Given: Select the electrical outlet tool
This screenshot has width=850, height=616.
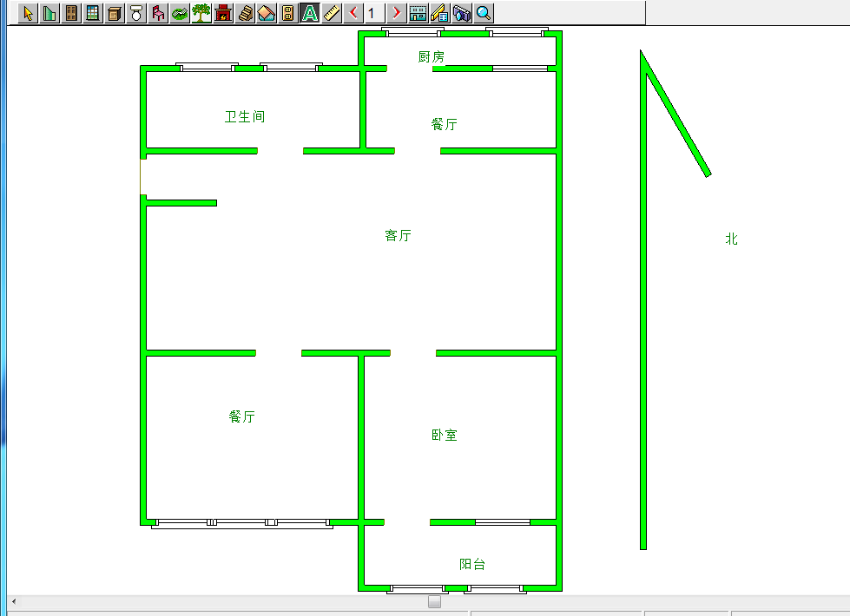Looking at the screenshot, I should (288, 13).
